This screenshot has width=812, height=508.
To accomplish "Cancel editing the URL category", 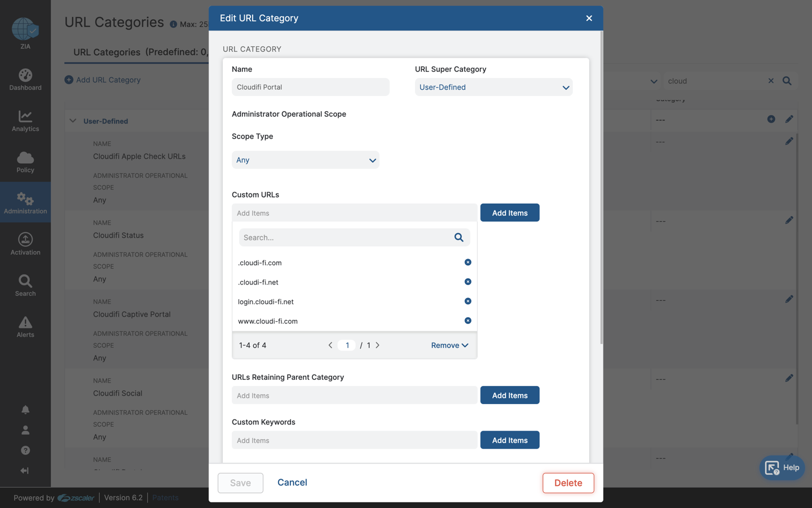I will coord(292,483).
